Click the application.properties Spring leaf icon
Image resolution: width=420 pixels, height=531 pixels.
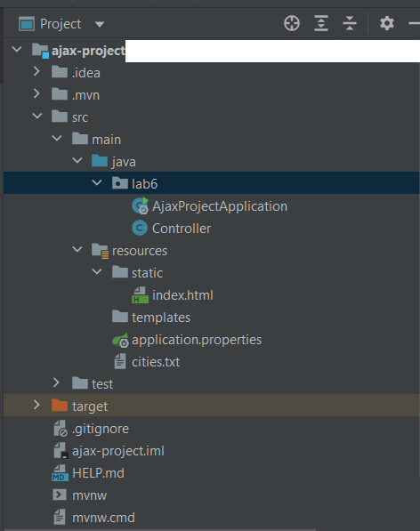[120, 340]
